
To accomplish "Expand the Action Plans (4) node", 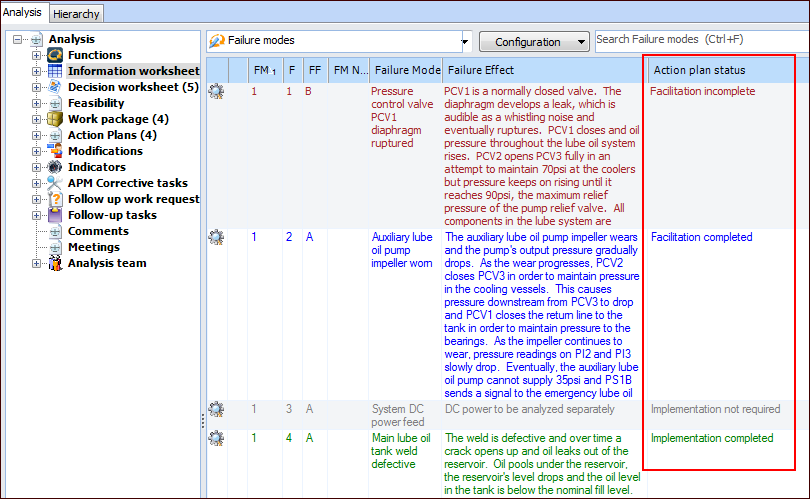I will click(36, 135).
